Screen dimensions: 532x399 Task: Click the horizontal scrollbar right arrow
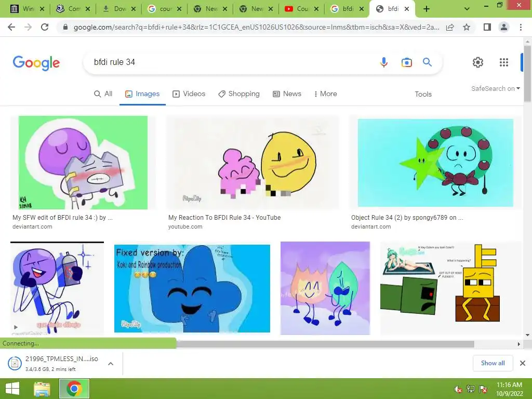tap(518, 344)
